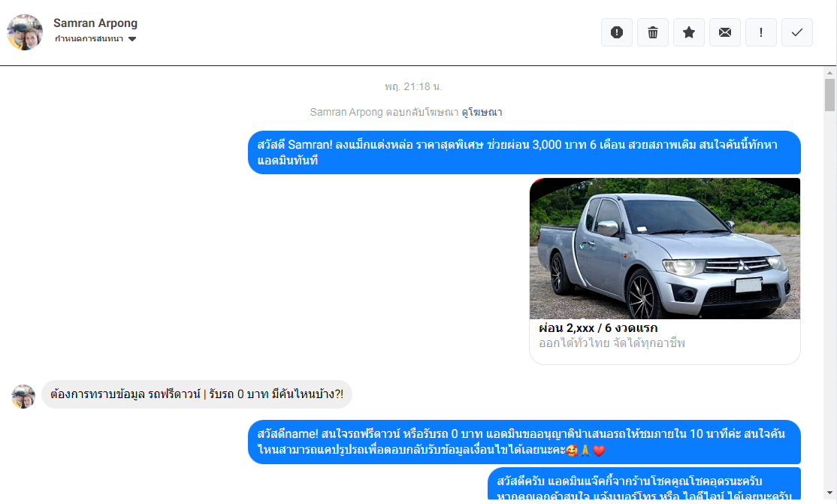
Task: Mark conversation done with checkmark icon
Action: pyautogui.click(x=797, y=32)
